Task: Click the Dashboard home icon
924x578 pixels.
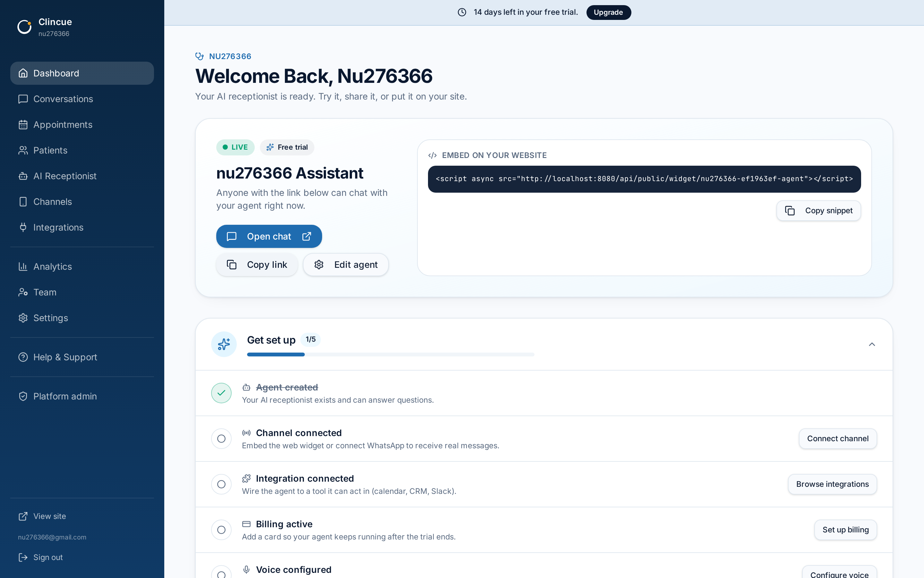Action: 23,73
